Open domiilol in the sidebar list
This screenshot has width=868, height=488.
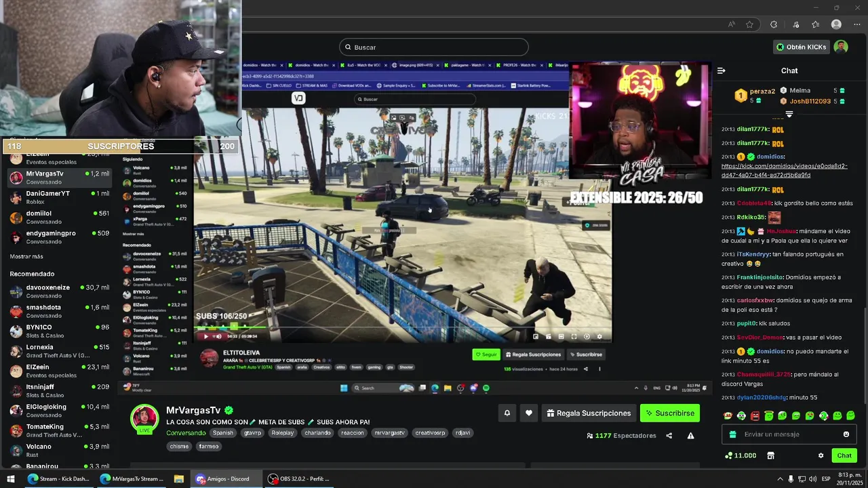click(60, 217)
